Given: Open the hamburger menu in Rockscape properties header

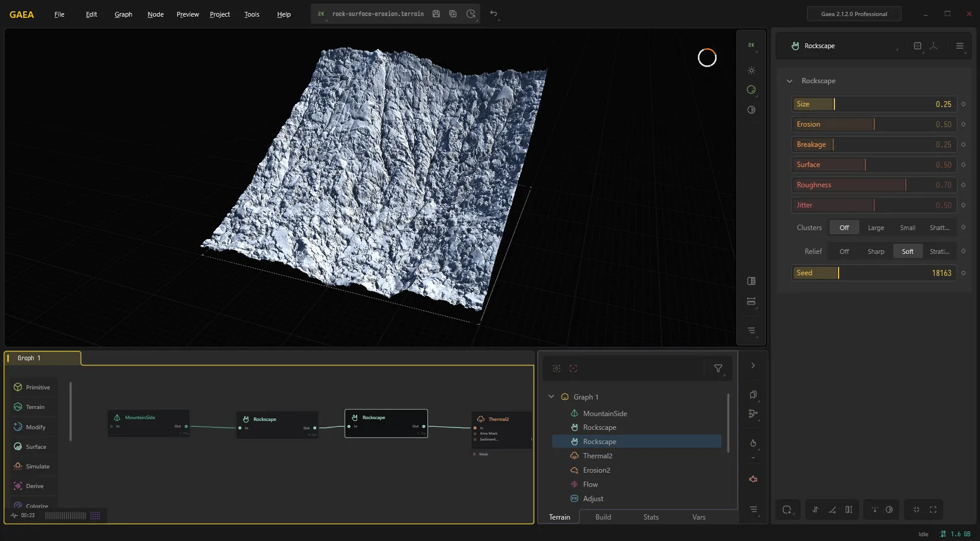Looking at the screenshot, I should click(960, 46).
